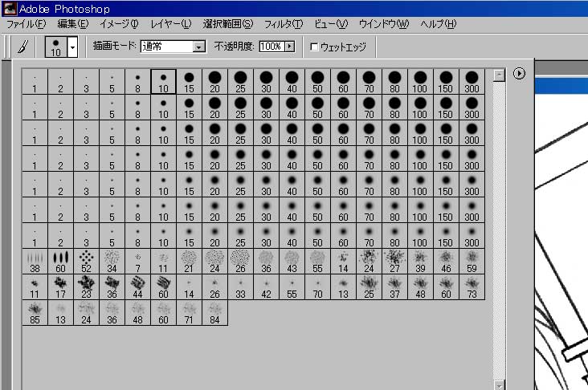
Task: Open the レイヤー(L) menu
Action: (x=170, y=24)
